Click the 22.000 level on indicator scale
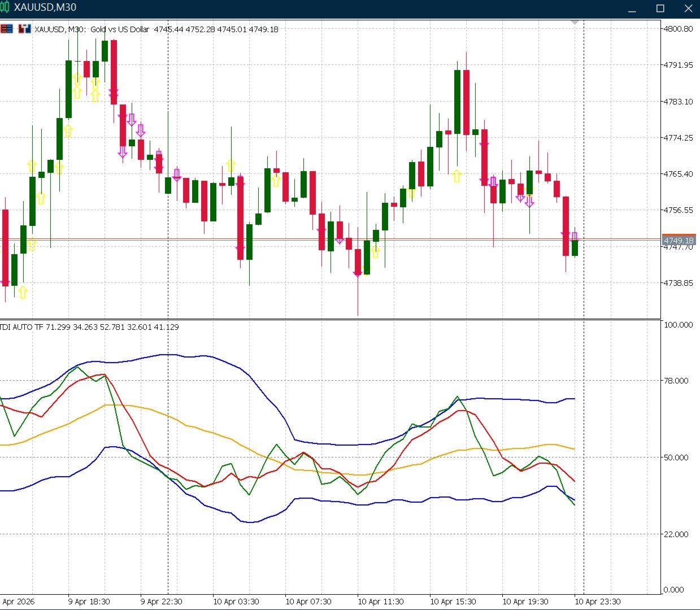Viewport: 700px width, 610px height. pos(676,534)
